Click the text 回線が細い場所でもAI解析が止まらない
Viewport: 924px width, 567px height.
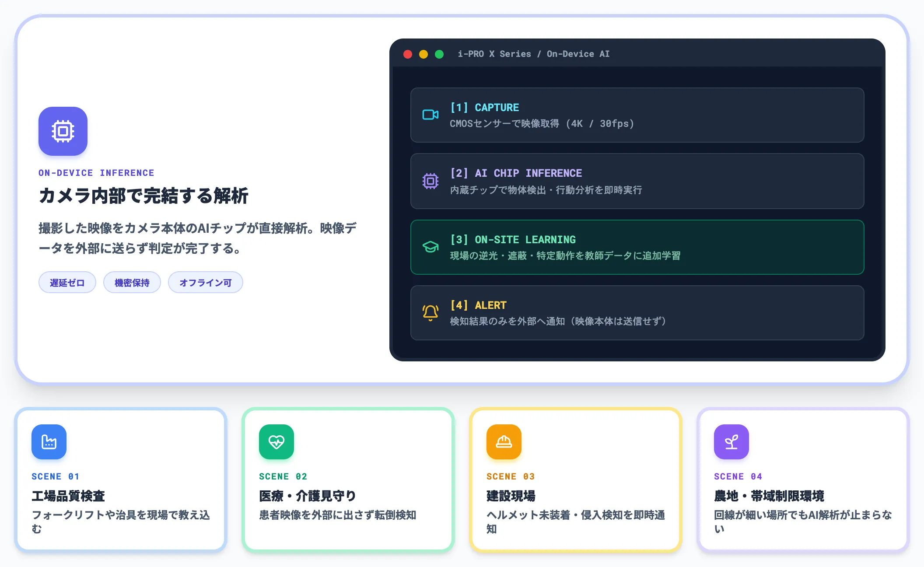[803, 522]
